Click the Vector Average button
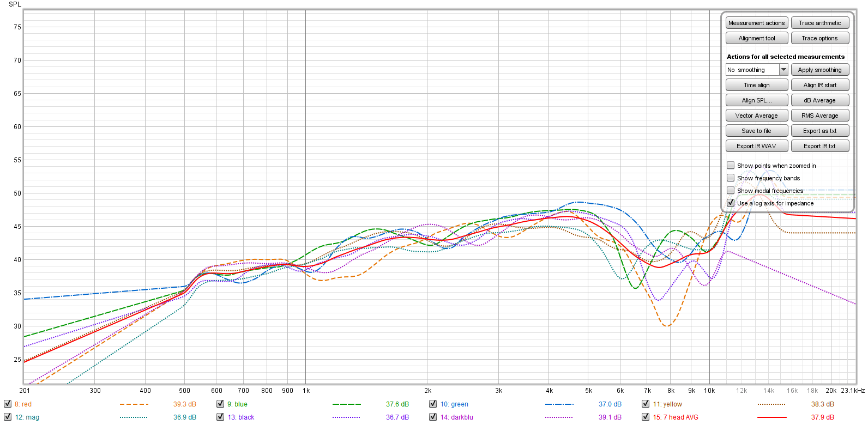The height and width of the screenshot is (425, 868). (757, 116)
